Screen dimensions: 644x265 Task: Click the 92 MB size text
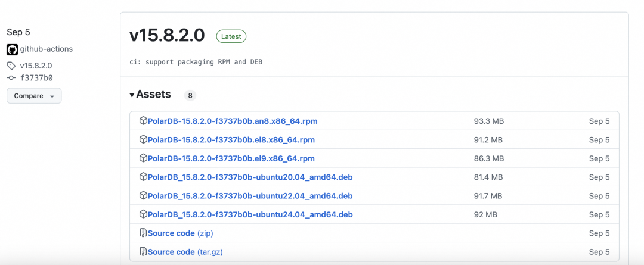click(485, 214)
